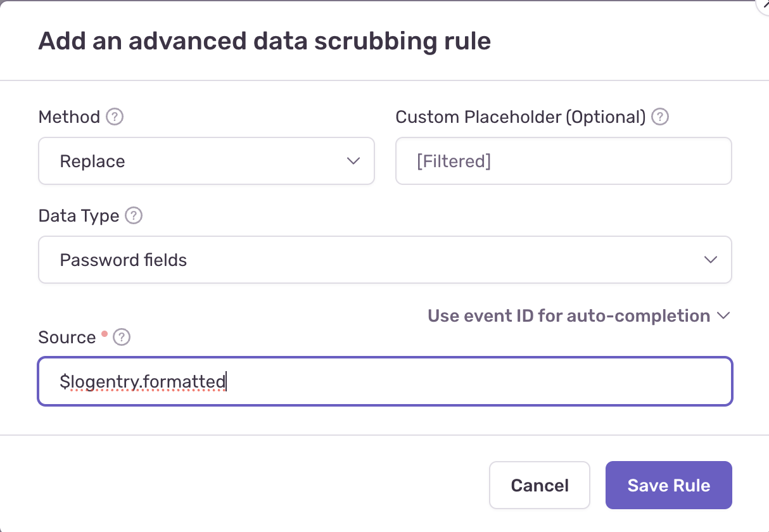Click the Add an advanced data scrubbing rule title
769x532 pixels.
tap(265, 41)
